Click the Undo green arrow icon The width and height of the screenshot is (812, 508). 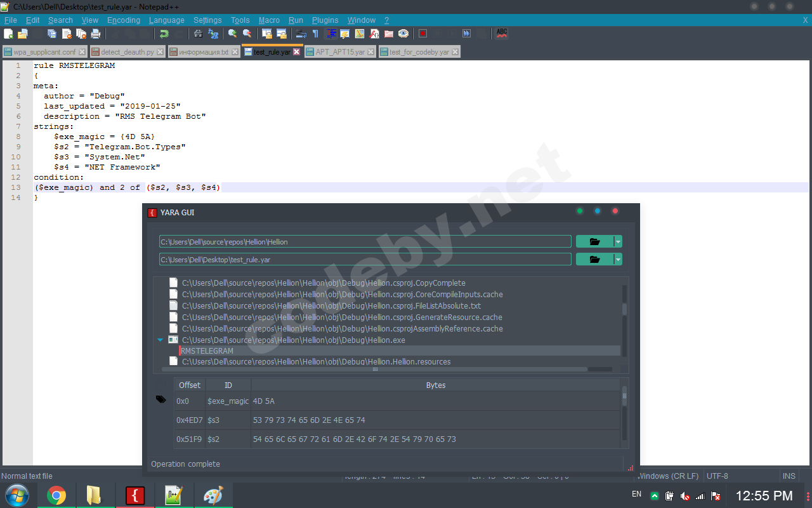click(x=164, y=34)
